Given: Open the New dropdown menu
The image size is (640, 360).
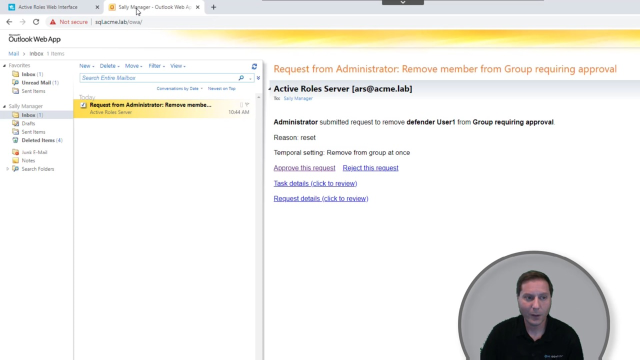Looking at the screenshot, I should point(87,66).
